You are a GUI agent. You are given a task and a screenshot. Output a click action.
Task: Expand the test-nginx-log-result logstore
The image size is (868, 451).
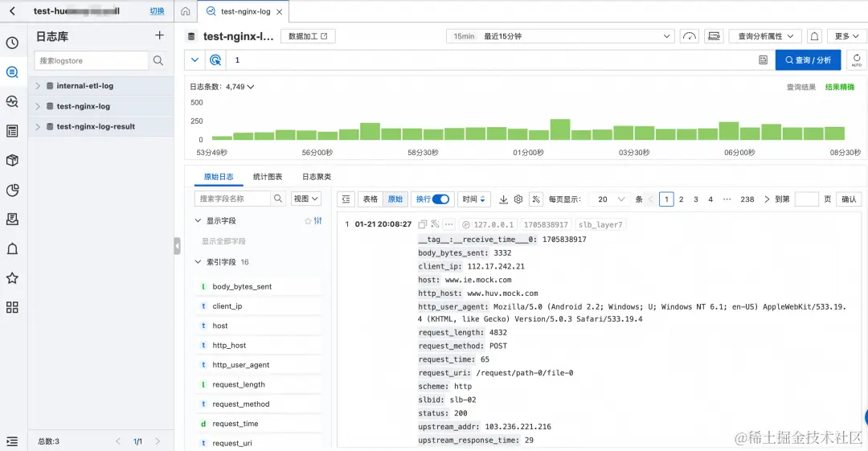click(x=38, y=126)
